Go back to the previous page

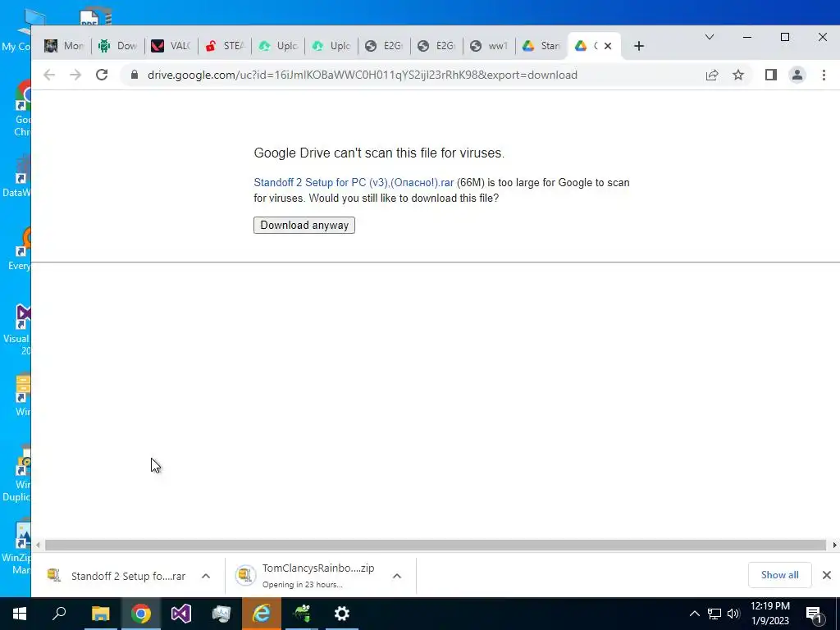(49, 75)
